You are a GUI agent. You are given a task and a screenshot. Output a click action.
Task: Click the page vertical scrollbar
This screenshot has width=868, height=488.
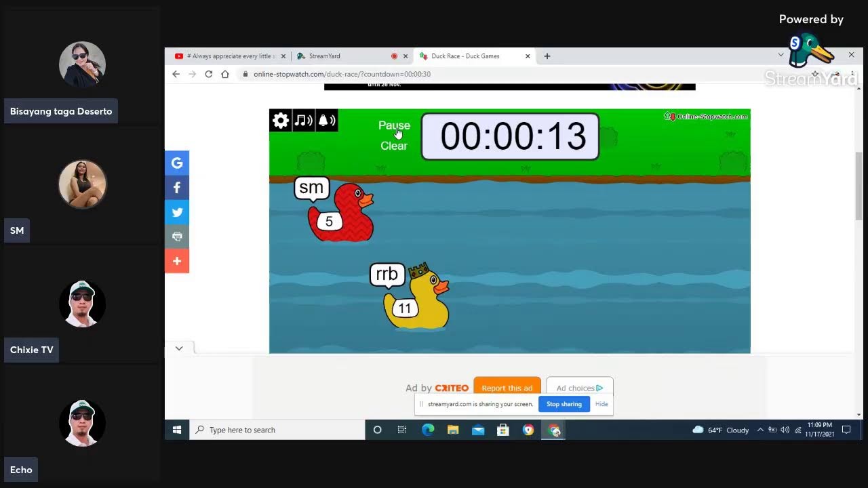point(859,186)
